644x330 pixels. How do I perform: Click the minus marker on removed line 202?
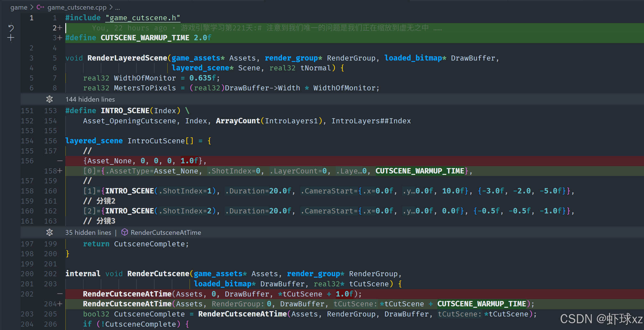pyautogui.click(x=60, y=294)
